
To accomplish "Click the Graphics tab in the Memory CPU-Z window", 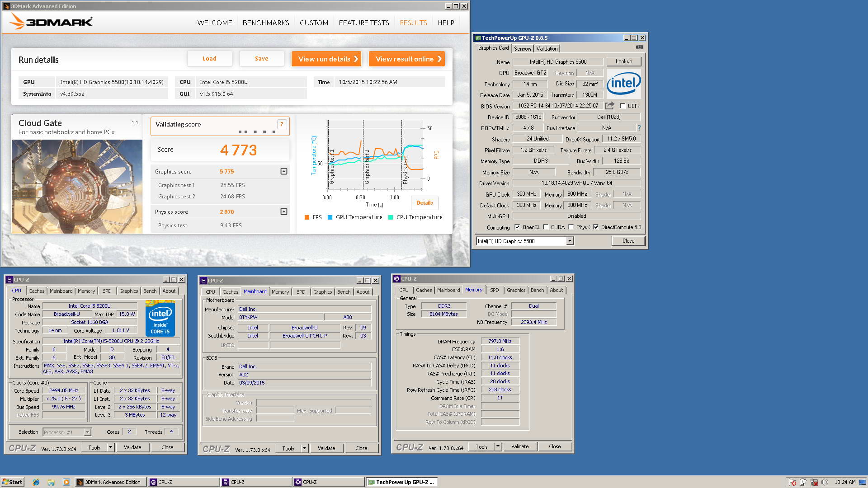I will point(516,290).
